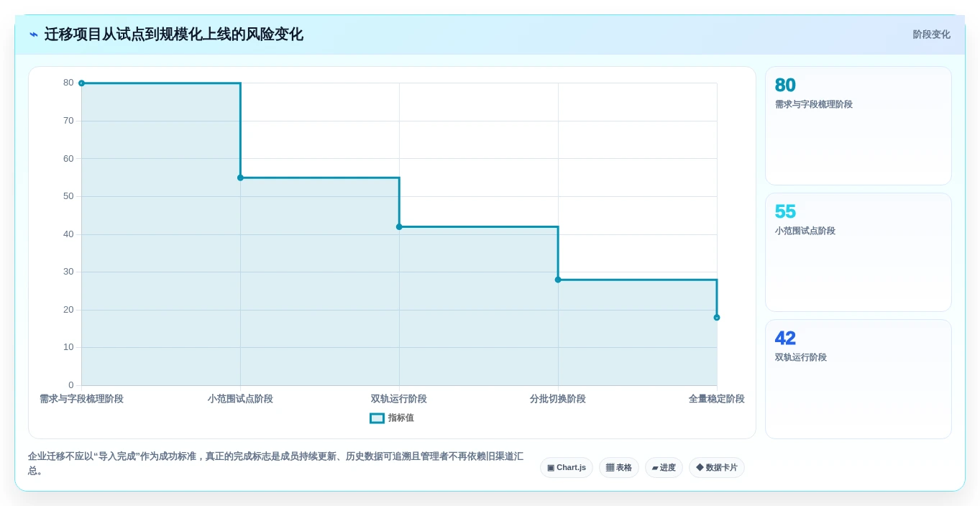Click the 小范围试点阶段 axis label
Image resolution: width=980 pixels, height=506 pixels.
point(240,399)
